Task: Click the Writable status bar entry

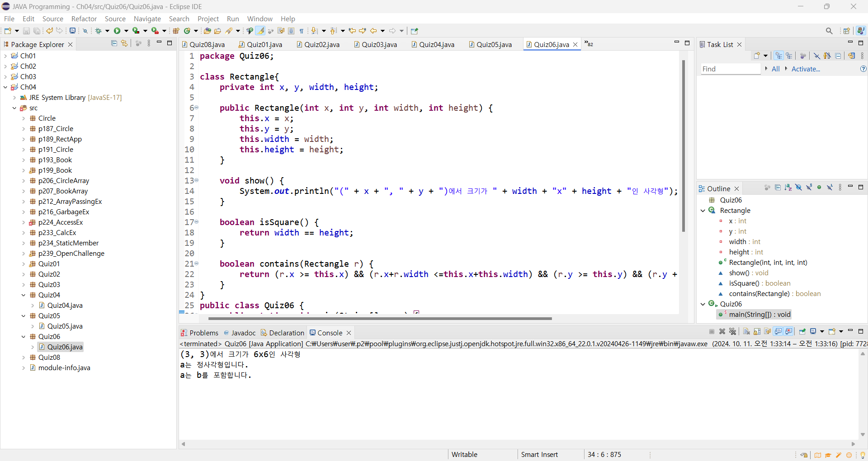Action: click(464, 454)
